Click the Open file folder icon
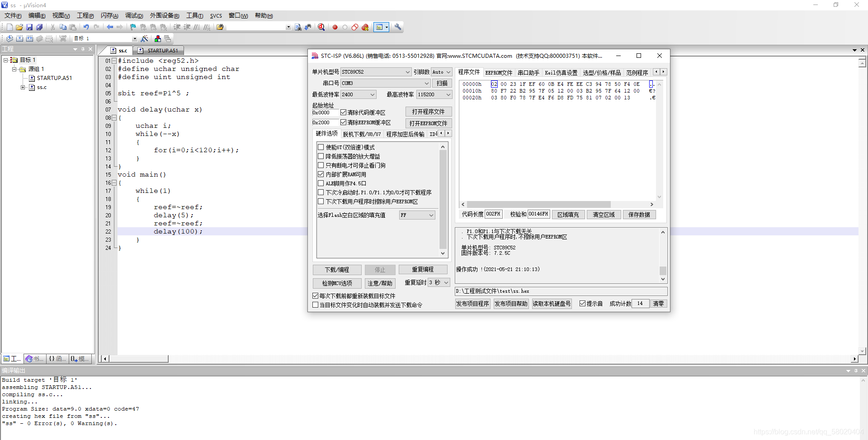This screenshot has width=868, height=440. tap(19, 27)
